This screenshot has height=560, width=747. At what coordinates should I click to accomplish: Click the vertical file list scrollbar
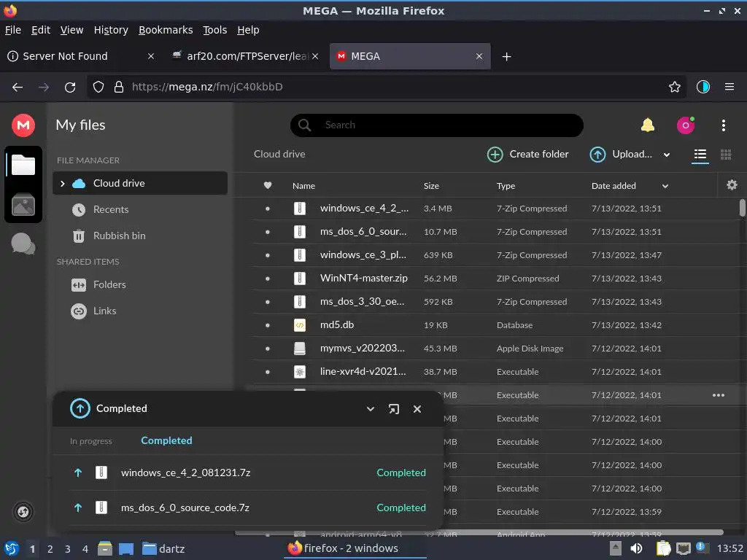742,209
